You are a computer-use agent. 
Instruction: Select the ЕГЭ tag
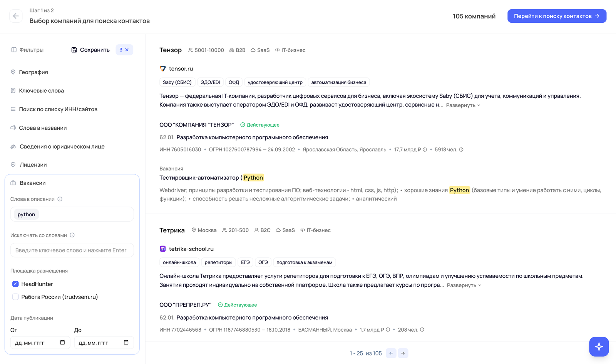point(245,262)
